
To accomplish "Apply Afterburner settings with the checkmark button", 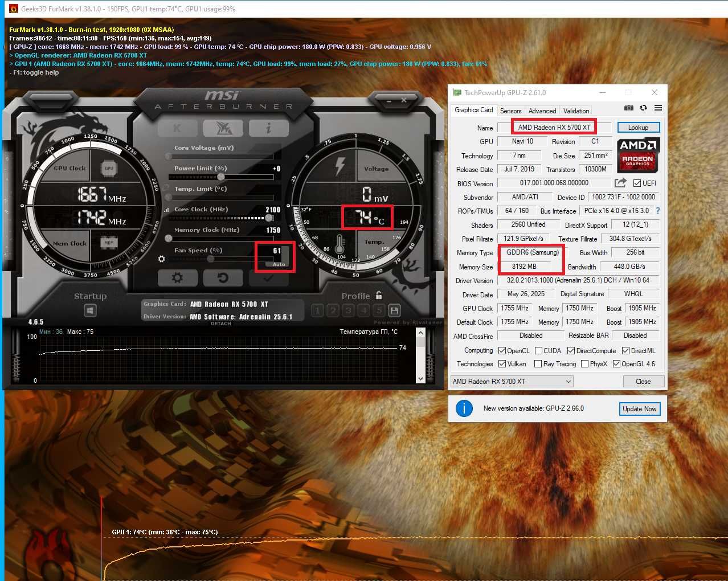I will (x=268, y=277).
